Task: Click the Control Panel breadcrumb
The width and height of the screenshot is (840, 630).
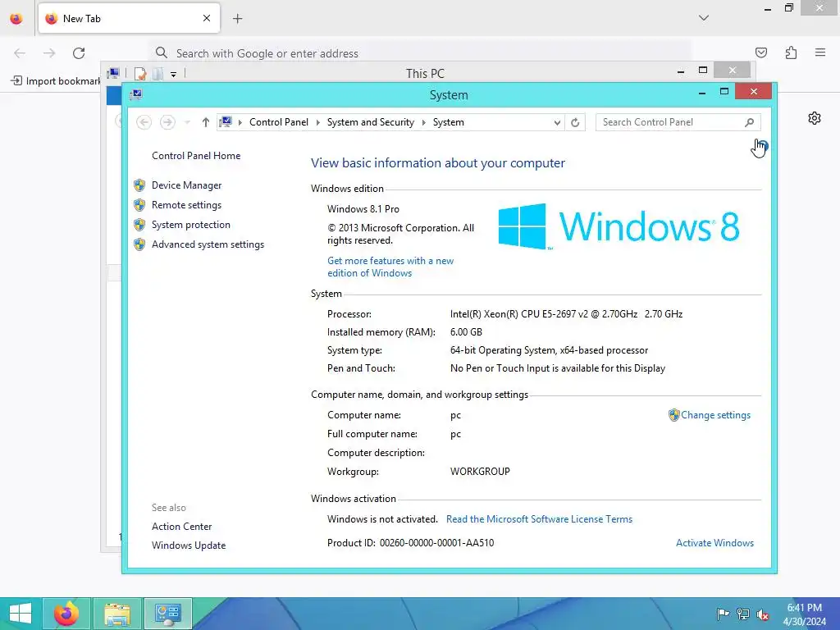Action: point(279,123)
